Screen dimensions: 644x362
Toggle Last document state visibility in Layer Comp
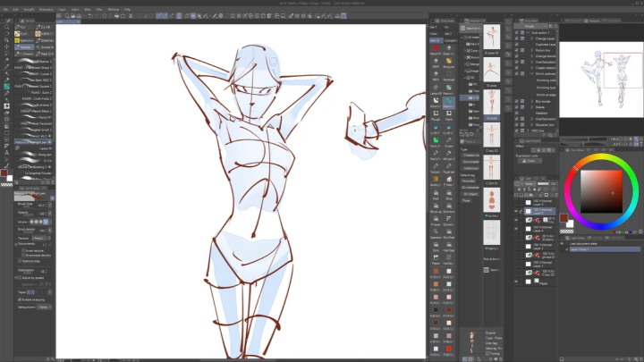click(563, 244)
